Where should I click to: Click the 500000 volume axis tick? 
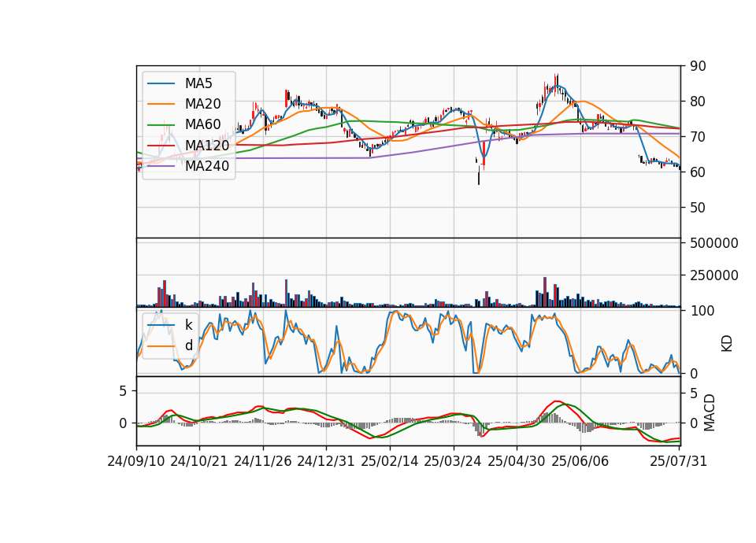tap(714, 243)
